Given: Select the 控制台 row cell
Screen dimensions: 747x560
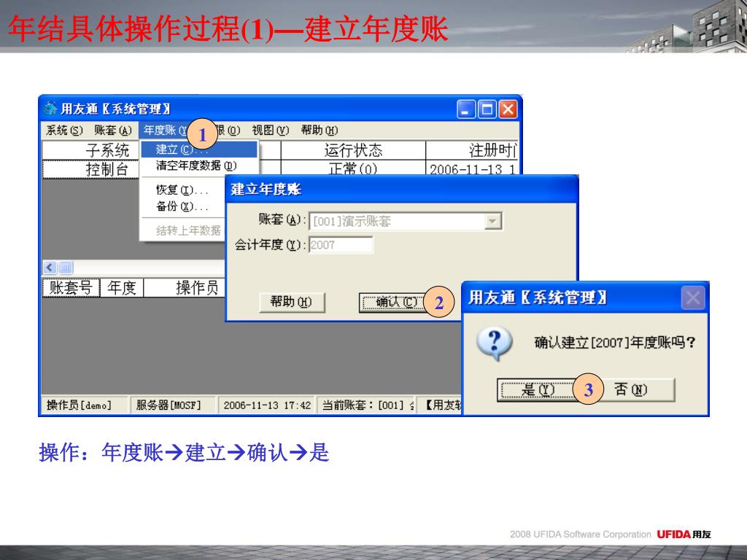Looking at the screenshot, I should pos(91,169).
